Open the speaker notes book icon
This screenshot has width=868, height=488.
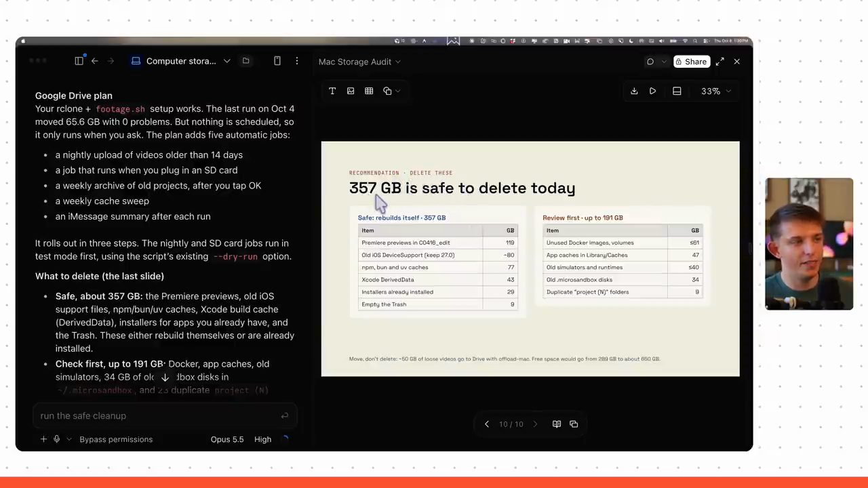click(557, 424)
